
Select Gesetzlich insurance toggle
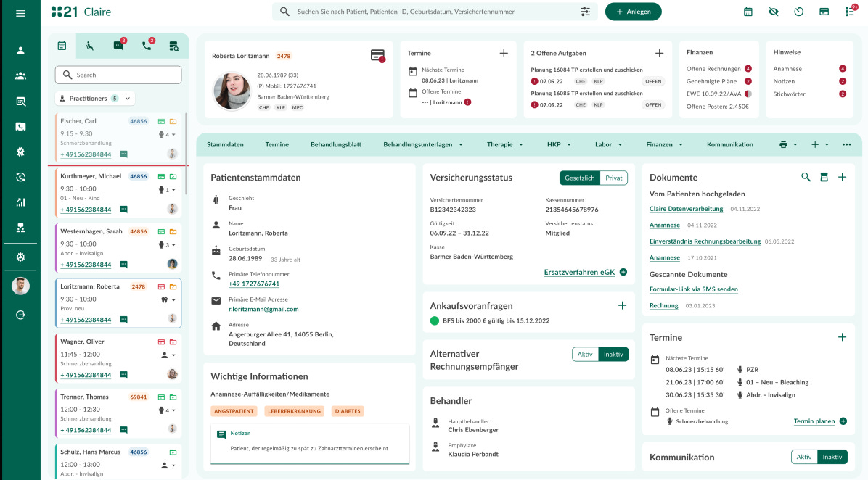pos(580,178)
